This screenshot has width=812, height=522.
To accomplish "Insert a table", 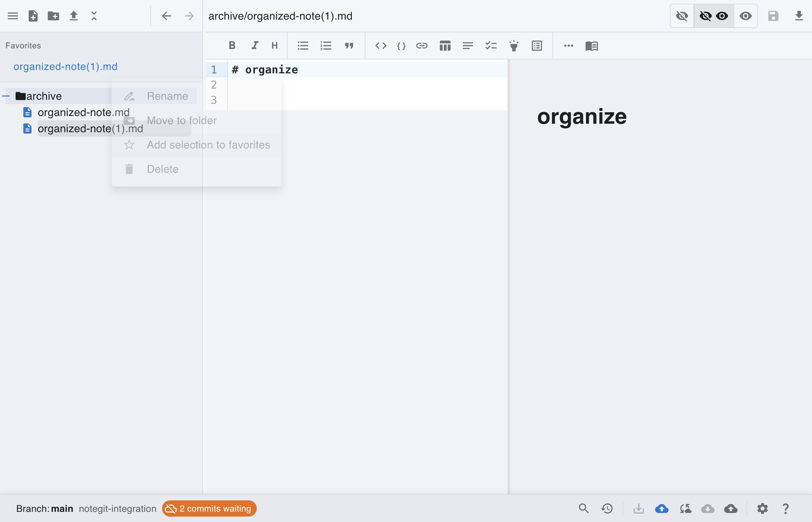I will point(445,45).
